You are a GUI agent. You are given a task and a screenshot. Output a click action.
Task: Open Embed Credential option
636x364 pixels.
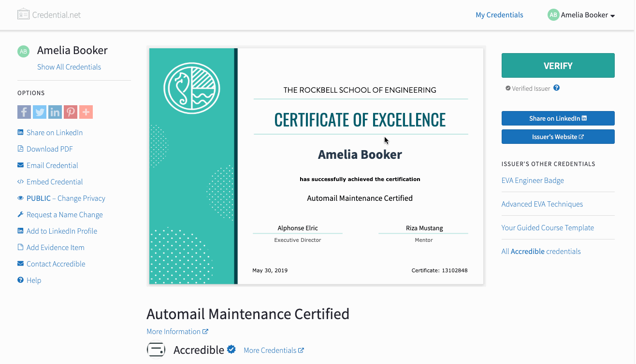coord(55,182)
